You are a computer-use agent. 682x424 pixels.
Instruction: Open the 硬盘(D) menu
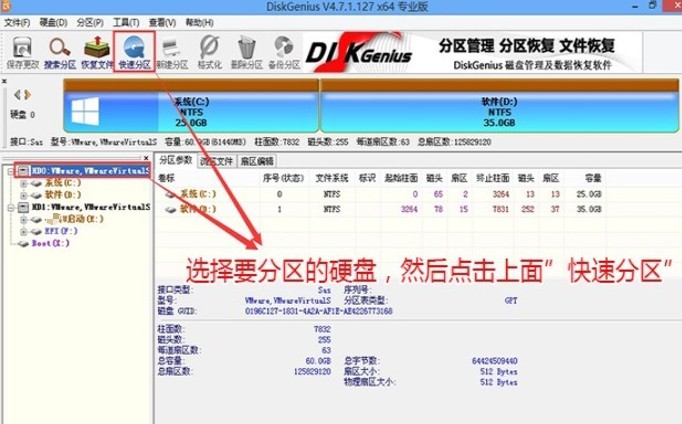coord(53,23)
